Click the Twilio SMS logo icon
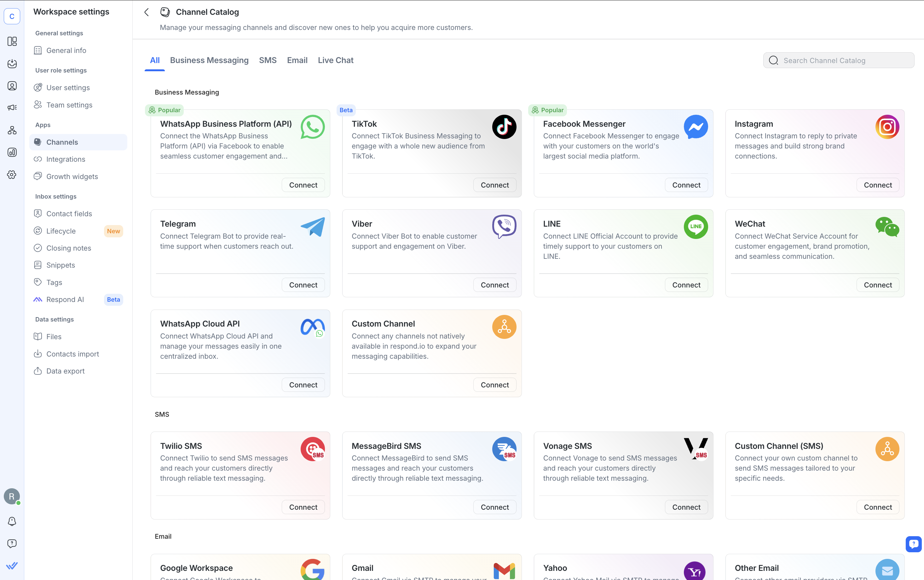Viewport: 924px width, 580px height. [313, 449]
